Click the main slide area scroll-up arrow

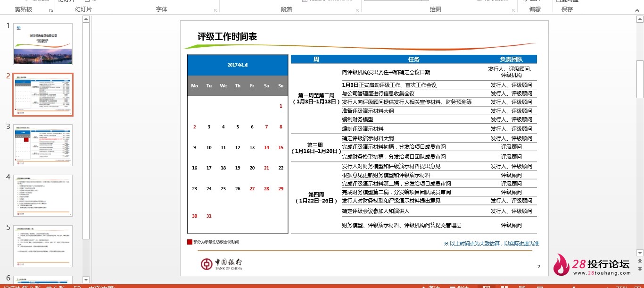(x=640, y=19)
